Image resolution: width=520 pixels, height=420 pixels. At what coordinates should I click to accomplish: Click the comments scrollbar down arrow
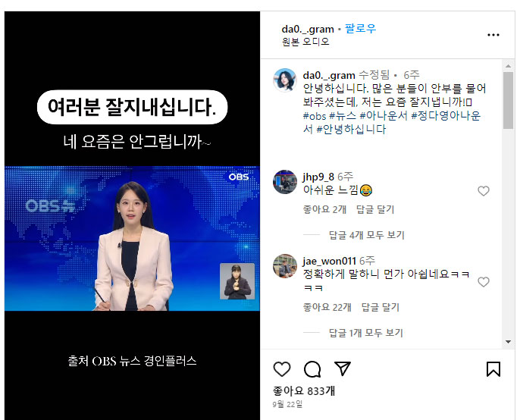pyautogui.click(x=508, y=342)
